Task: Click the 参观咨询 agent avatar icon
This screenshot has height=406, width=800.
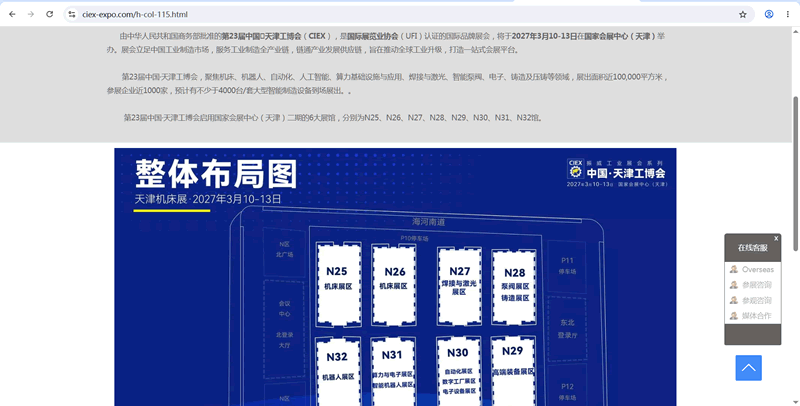Action: click(x=734, y=300)
